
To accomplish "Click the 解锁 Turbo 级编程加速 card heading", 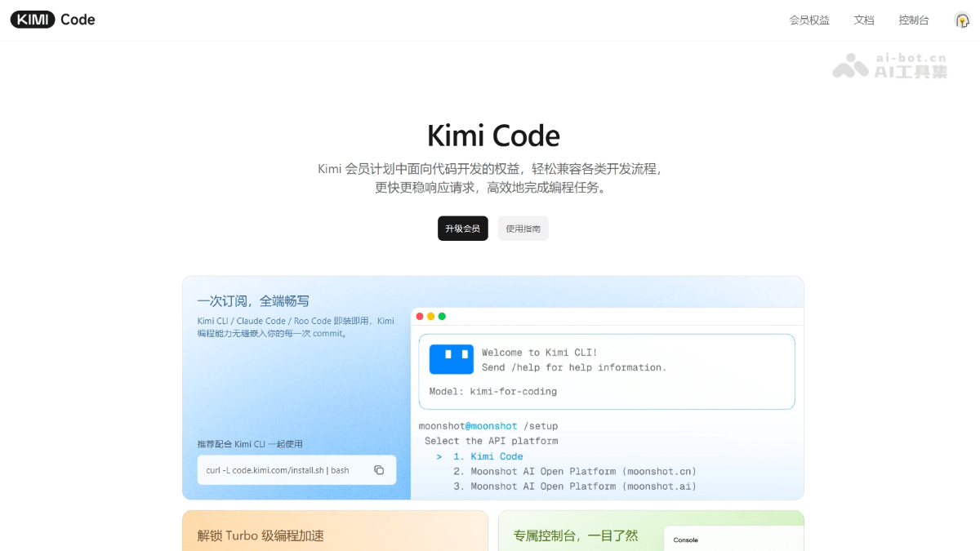I will point(261,535).
